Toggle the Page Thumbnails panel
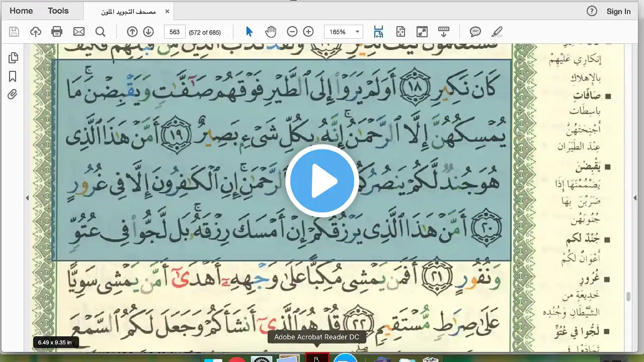The height and width of the screenshot is (362, 644). pyautogui.click(x=13, y=58)
